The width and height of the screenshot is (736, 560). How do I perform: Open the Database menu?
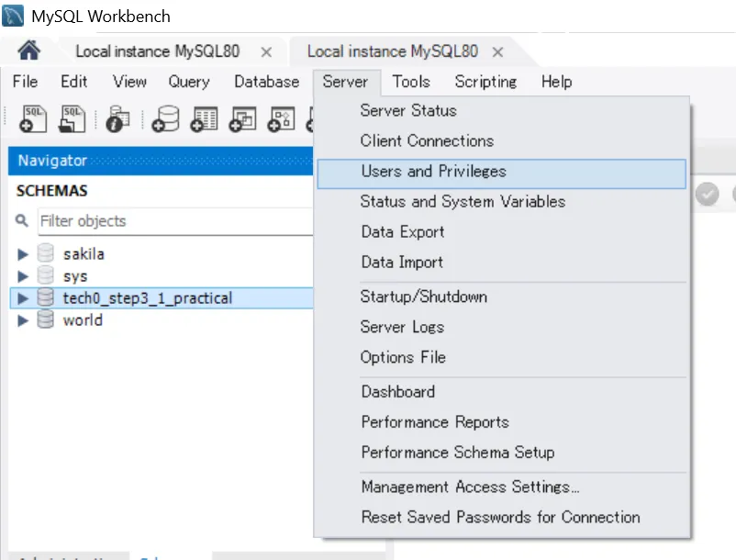tap(267, 82)
